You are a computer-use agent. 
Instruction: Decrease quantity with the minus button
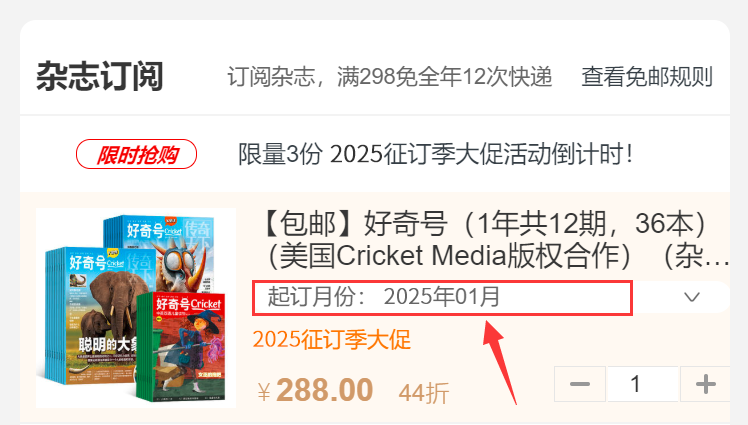(x=580, y=384)
